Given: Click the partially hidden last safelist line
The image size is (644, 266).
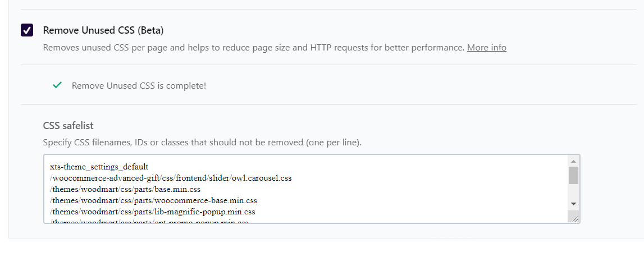Looking at the screenshot, I should click(149, 222).
